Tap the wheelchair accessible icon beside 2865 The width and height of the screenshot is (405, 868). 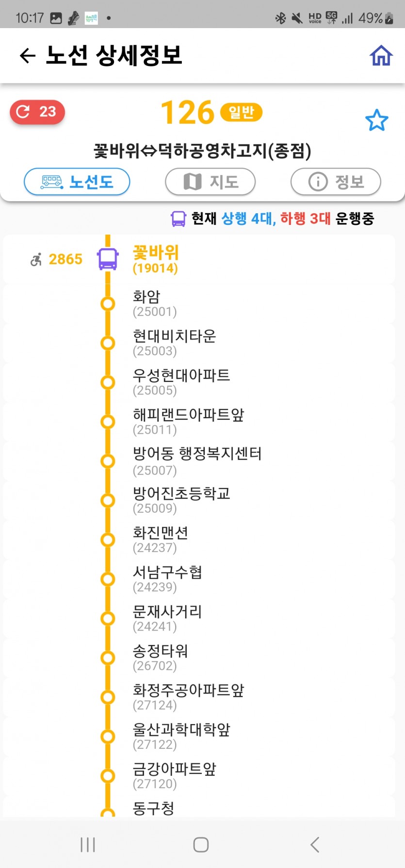(x=36, y=260)
